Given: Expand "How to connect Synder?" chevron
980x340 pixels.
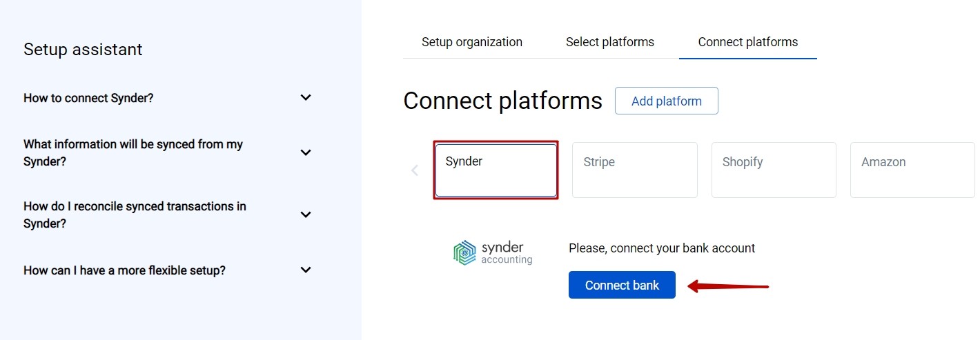Looking at the screenshot, I should coord(306,98).
